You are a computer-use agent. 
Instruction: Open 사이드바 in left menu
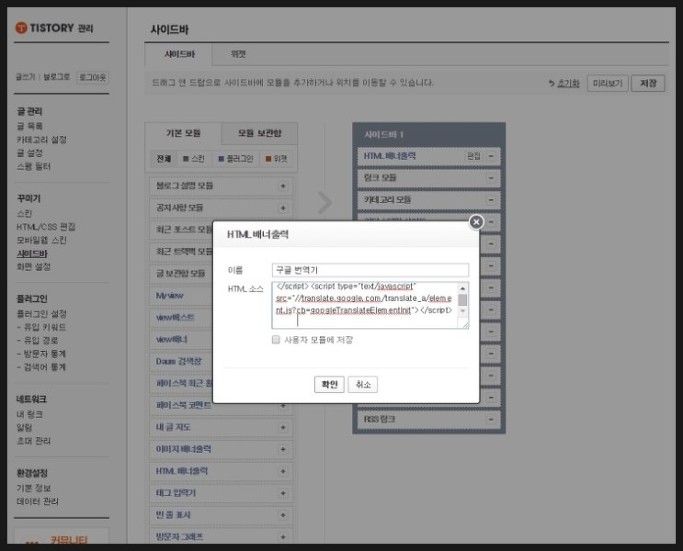[32, 254]
